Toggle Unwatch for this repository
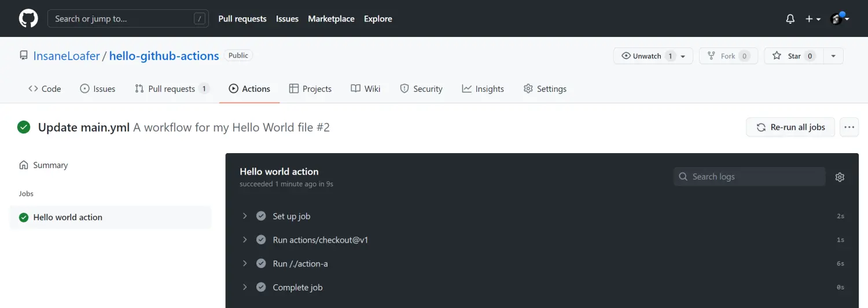 [x=646, y=56]
